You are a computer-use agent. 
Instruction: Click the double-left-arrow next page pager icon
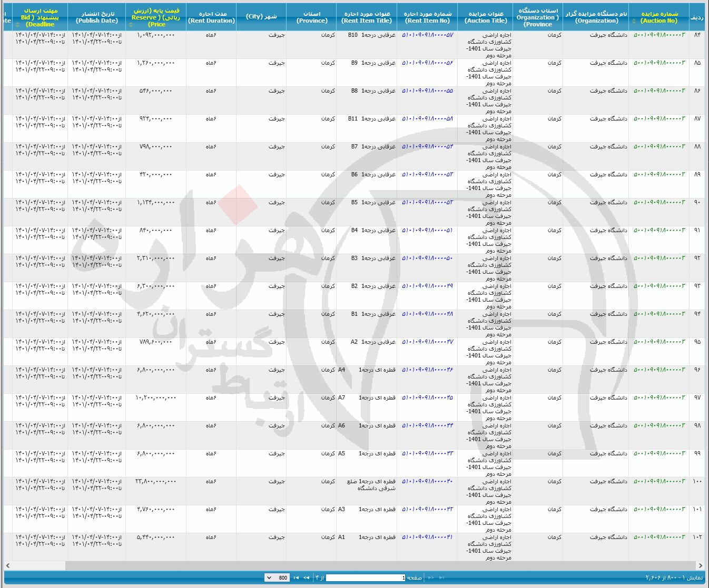(306, 577)
